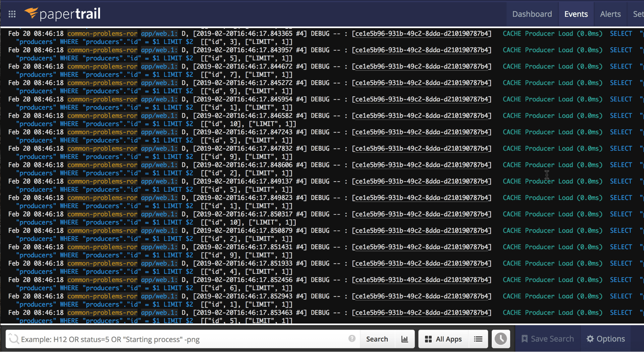Open the list view menu icon

click(478, 339)
